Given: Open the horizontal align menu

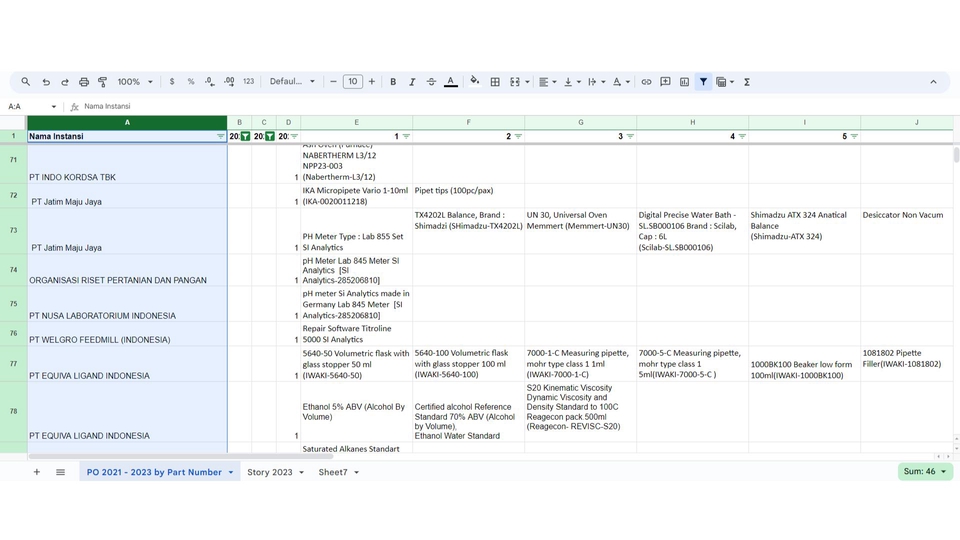Looking at the screenshot, I should [547, 81].
